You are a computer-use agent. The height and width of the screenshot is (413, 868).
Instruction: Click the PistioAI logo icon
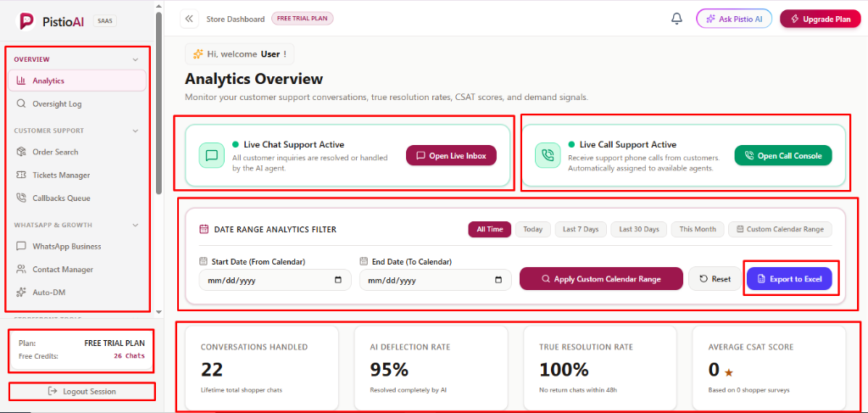26,21
